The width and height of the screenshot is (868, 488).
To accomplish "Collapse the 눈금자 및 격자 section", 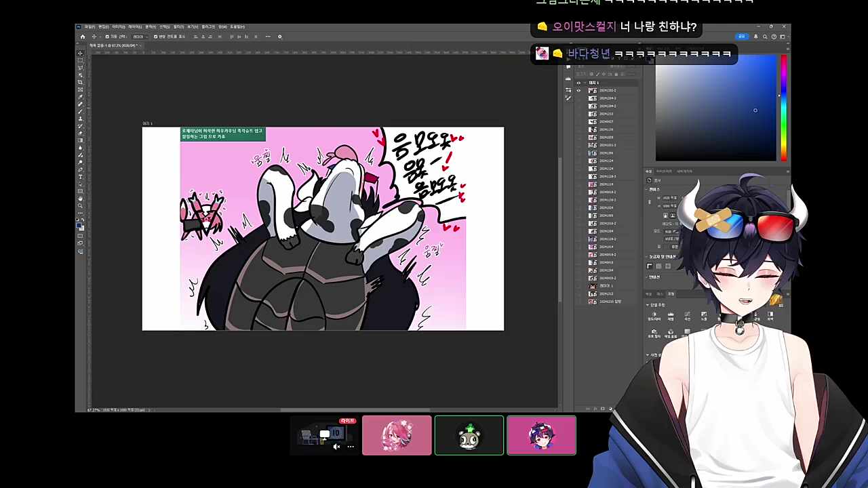I will tap(648, 257).
